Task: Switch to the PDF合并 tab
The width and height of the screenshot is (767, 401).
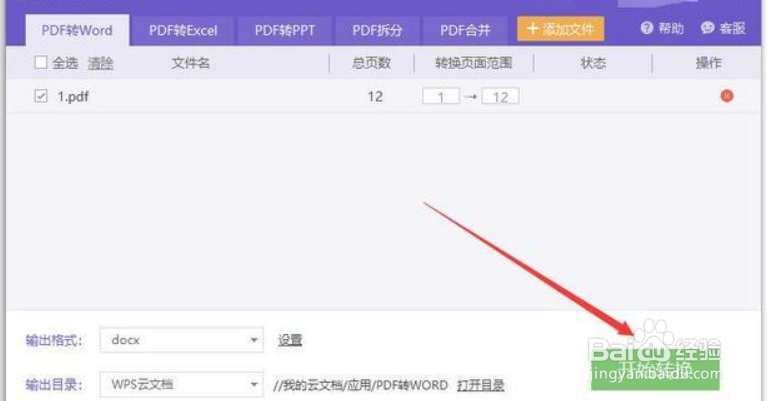Action: coord(465,30)
